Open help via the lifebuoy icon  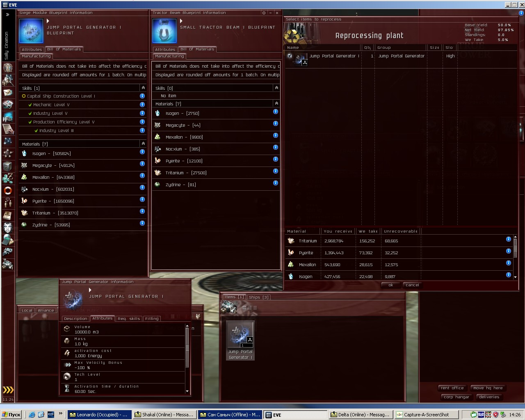click(8, 191)
